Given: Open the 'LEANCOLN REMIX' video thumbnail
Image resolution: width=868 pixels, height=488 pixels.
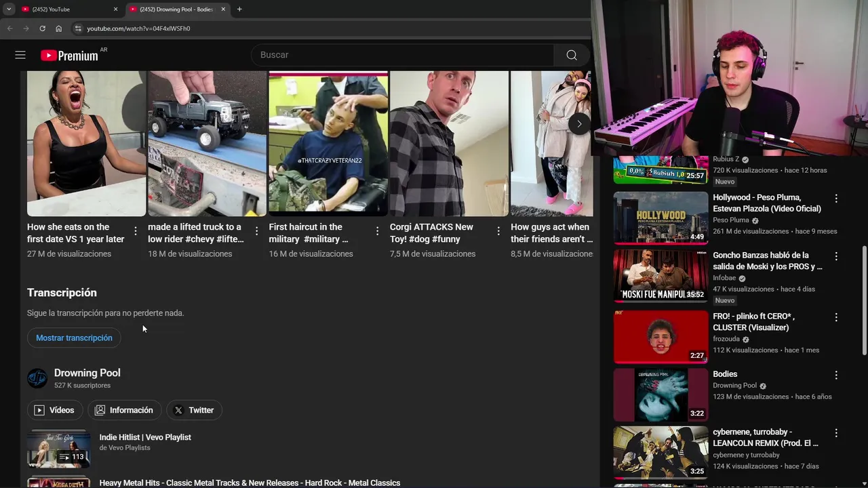Looking at the screenshot, I should point(660,453).
